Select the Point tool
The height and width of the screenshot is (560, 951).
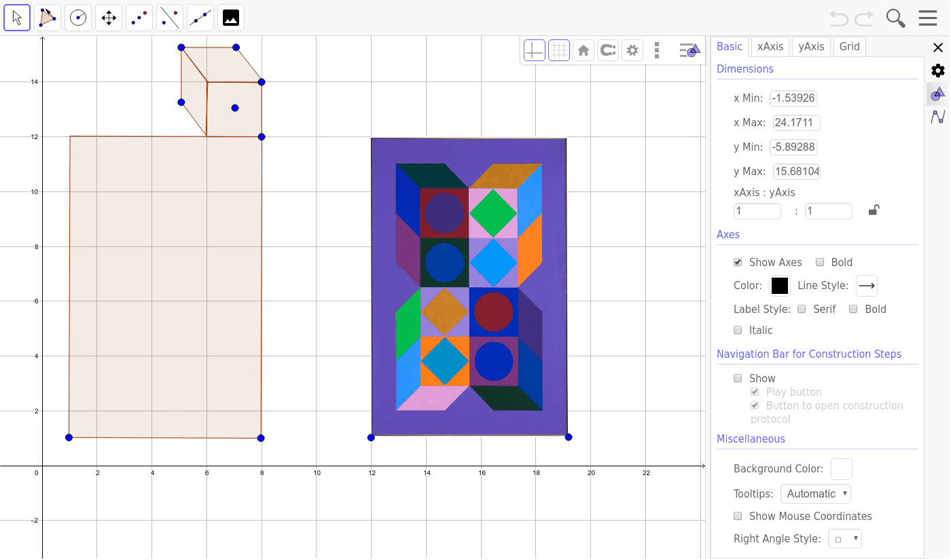click(x=139, y=18)
